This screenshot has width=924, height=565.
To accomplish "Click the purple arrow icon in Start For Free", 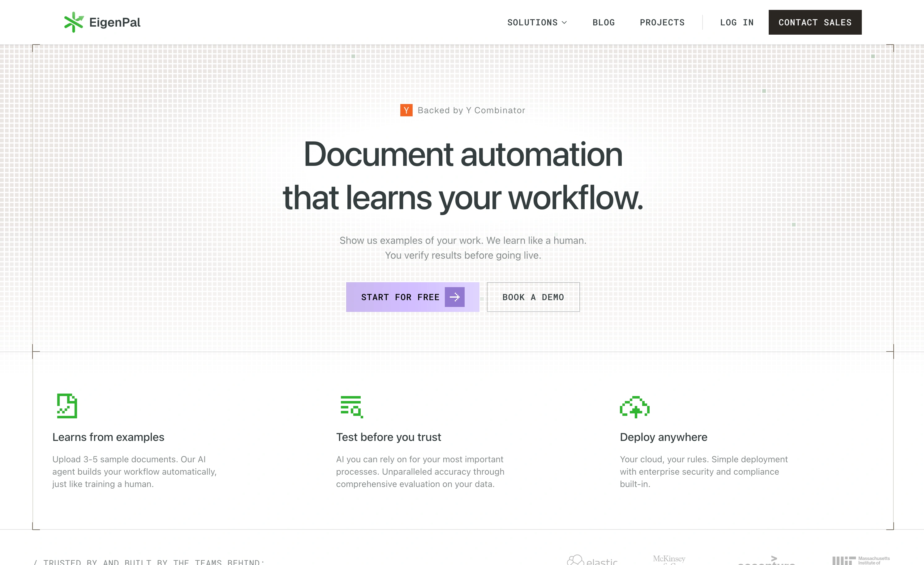I will [x=454, y=297].
